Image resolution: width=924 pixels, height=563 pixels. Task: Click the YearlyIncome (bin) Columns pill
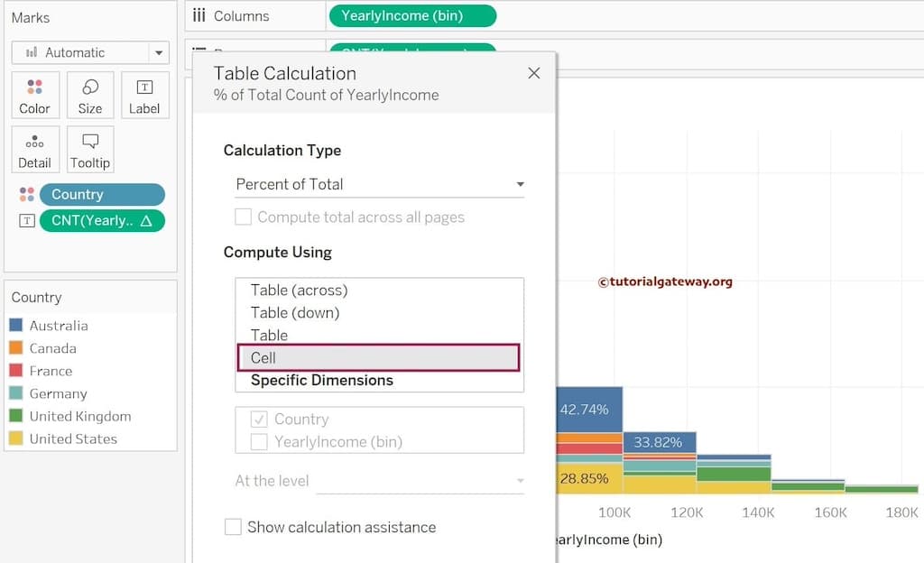(x=412, y=15)
